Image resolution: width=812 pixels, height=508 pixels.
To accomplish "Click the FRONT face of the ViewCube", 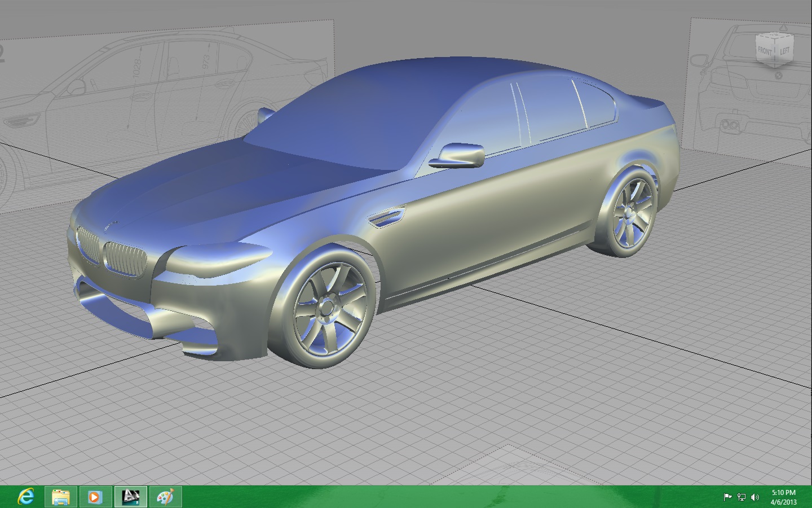I will click(765, 50).
